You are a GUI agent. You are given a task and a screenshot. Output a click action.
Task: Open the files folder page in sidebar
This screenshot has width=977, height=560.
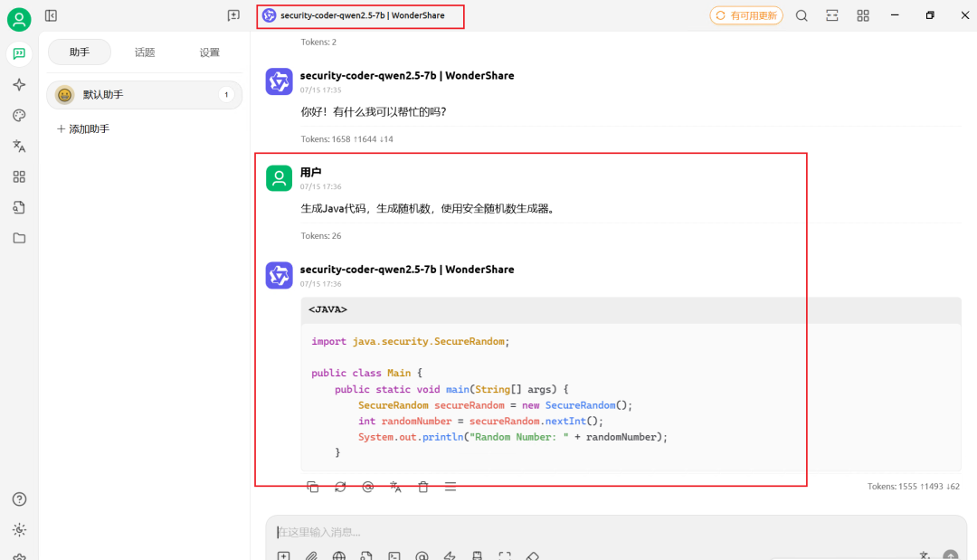tap(19, 238)
